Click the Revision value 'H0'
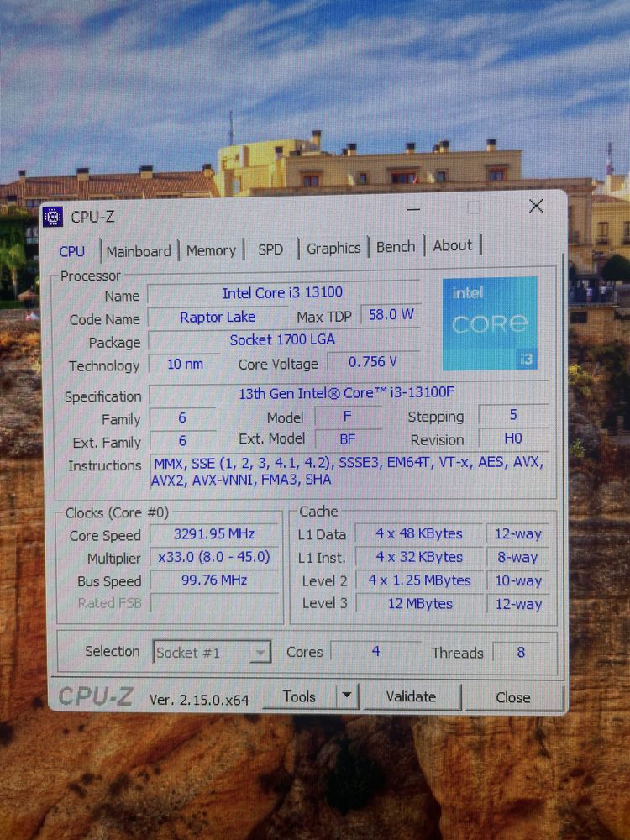 [x=513, y=438]
